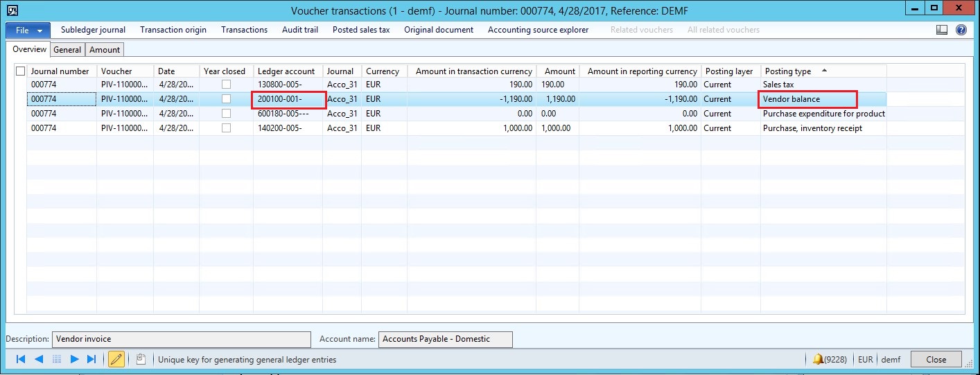Click the Description field with Vendor invoice
Viewport: 980px width, 375px height.
(180, 339)
